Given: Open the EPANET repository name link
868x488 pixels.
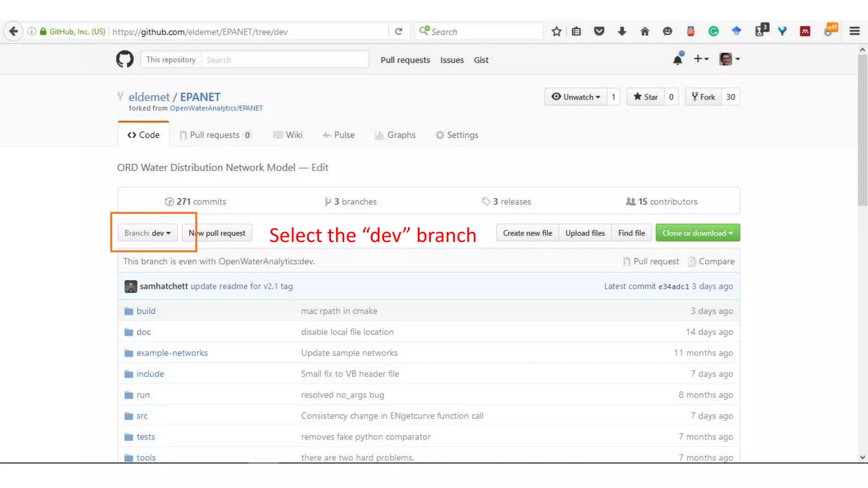Looking at the screenshot, I should point(200,97).
